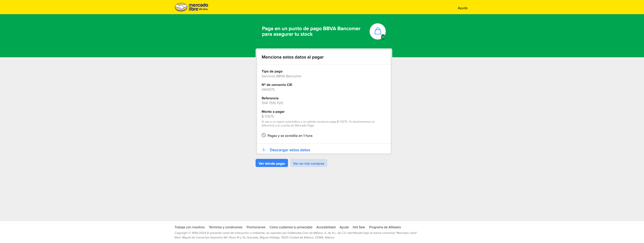
Task: Click the download arrow icon
Action: (x=263, y=149)
